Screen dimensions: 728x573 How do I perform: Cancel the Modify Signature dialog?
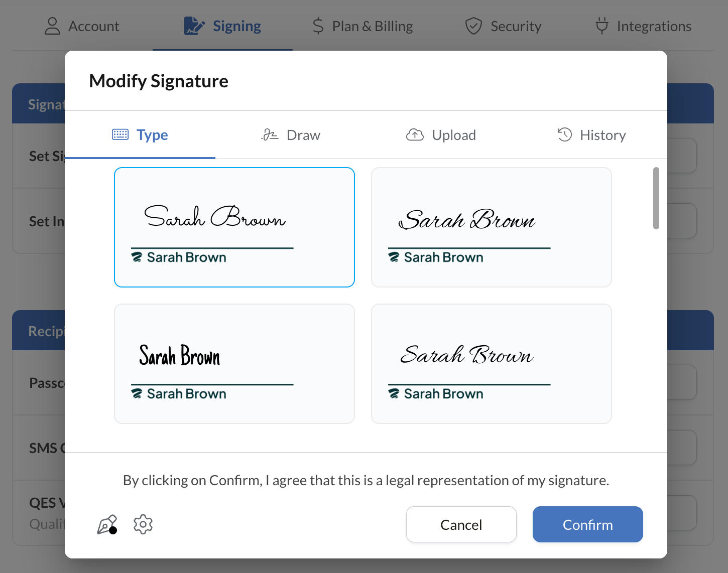[461, 524]
